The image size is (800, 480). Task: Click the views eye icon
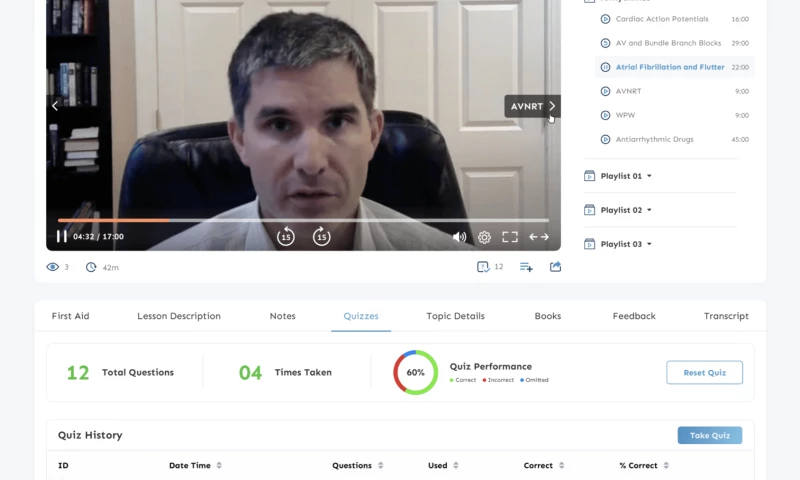click(x=53, y=267)
